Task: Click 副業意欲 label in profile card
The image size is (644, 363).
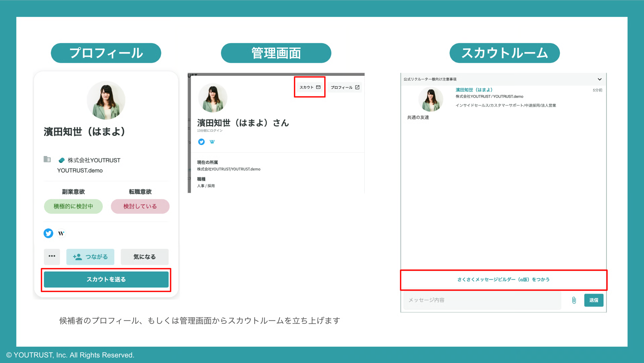Action: [x=73, y=191]
